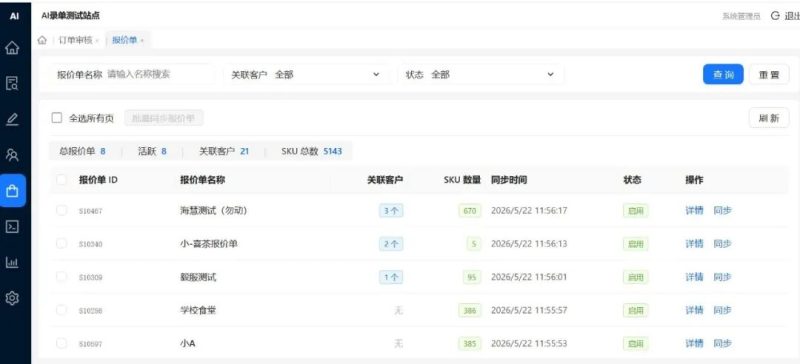Image resolution: width=800 pixels, height=364 pixels.
Task: Click the 670 SKU count badge
Action: [470, 210]
